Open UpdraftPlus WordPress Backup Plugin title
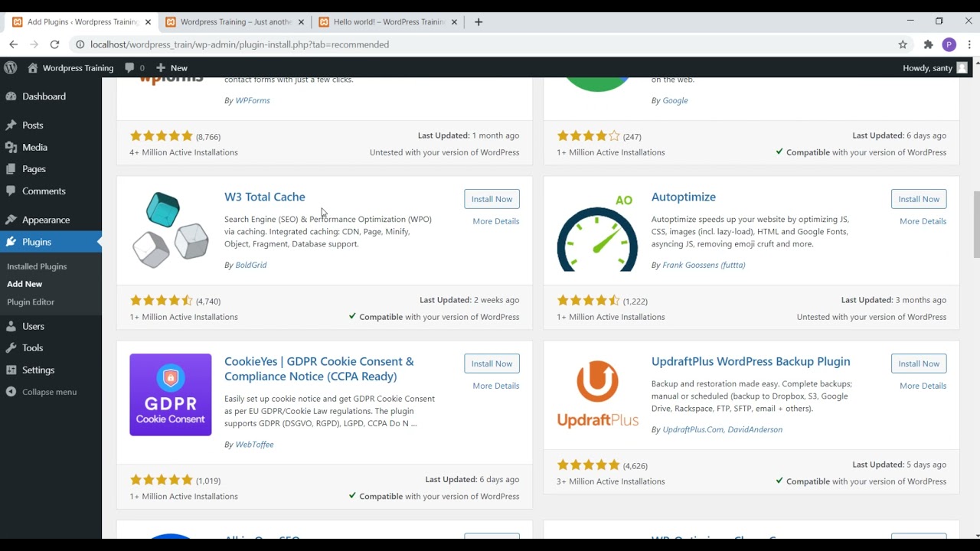Image resolution: width=980 pixels, height=551 pixels. [x=751, y=361]
